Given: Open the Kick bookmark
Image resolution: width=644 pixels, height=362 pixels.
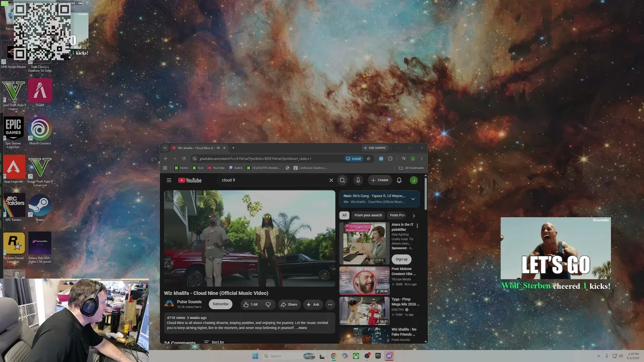Looking at the screenshot, I should click(x=198, y=168).
